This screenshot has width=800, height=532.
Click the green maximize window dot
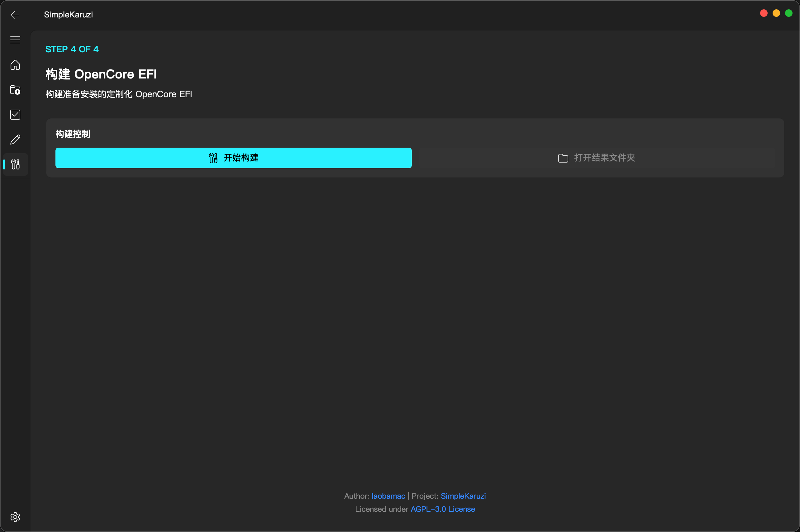[x=789, y=13]
